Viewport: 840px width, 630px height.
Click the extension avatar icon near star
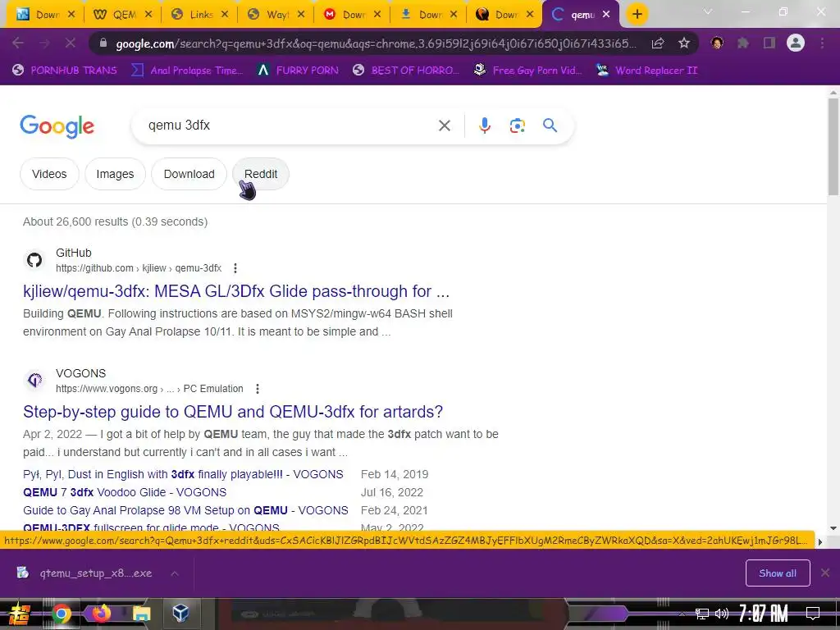[x=717, y=43]
